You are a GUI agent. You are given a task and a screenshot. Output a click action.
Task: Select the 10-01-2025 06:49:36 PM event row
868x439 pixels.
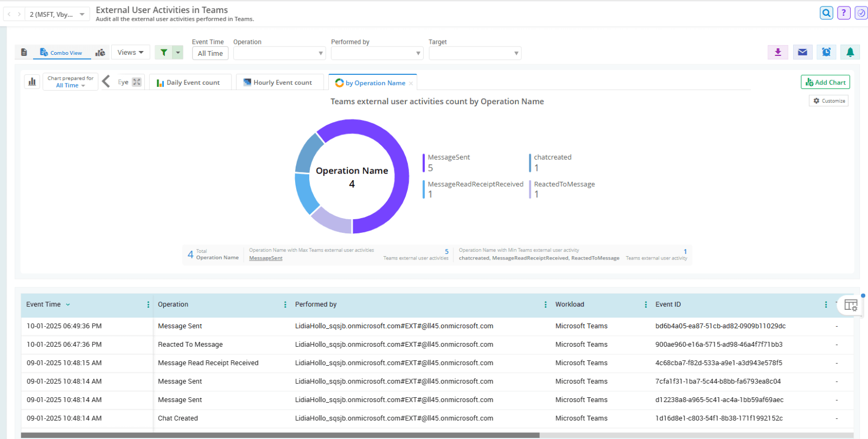pyautogui.click(x=437, y=326)
